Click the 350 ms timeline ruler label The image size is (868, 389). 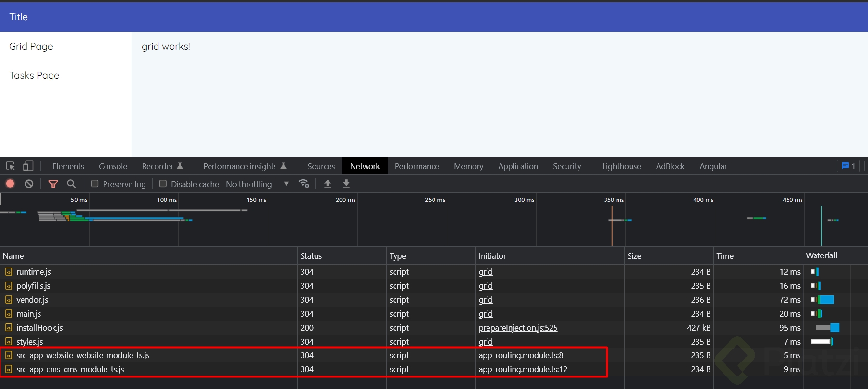pyautogui.click(x=614, y=200)
